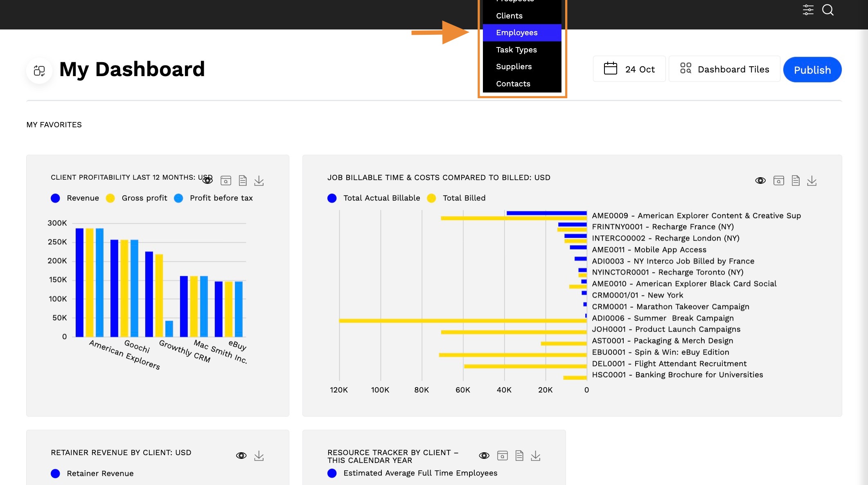Open the 24 Oct date picker
This screenshot has width=868, height=485.
pos(629,69)
